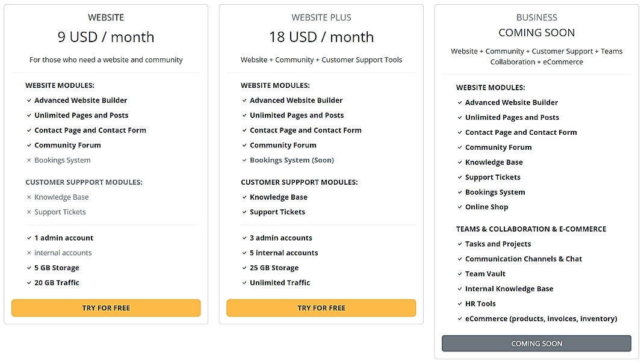Click the COMING SOON button in BUSINESS plan
This screenshot has width=644, height=364.
tap(536, 344)
